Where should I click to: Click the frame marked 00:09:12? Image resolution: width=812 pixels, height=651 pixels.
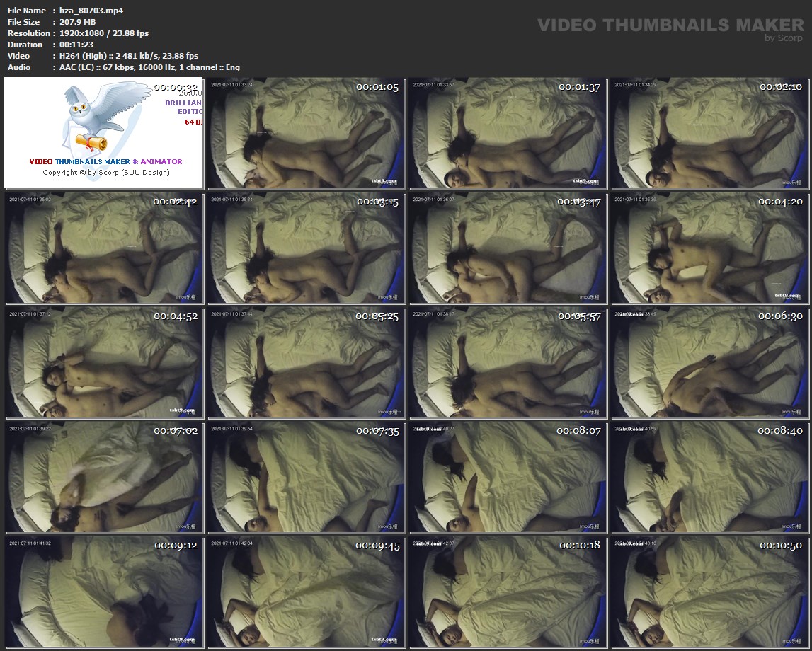(x=104, y=592)
